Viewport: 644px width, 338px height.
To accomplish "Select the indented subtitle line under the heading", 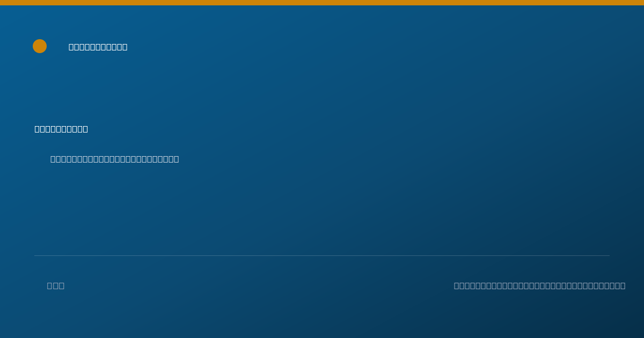I will pos(115,159).
